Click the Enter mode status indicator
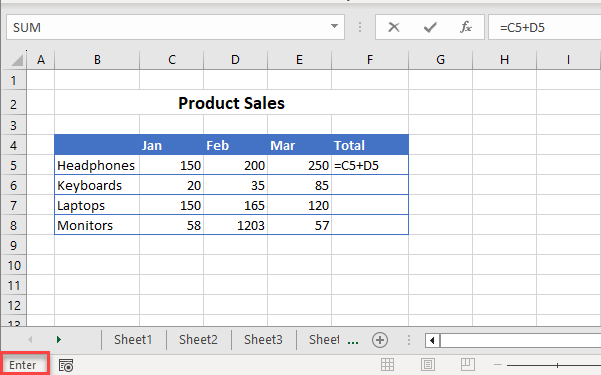 [x=23, y=365]
